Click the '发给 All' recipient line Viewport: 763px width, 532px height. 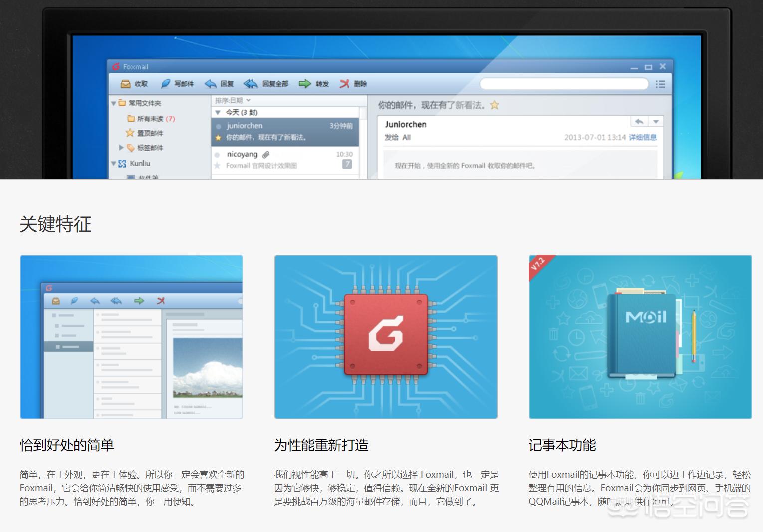[398, 137]
